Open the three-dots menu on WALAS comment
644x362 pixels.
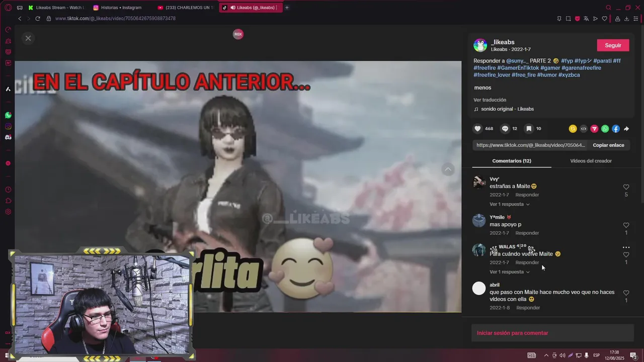(626, 247)
